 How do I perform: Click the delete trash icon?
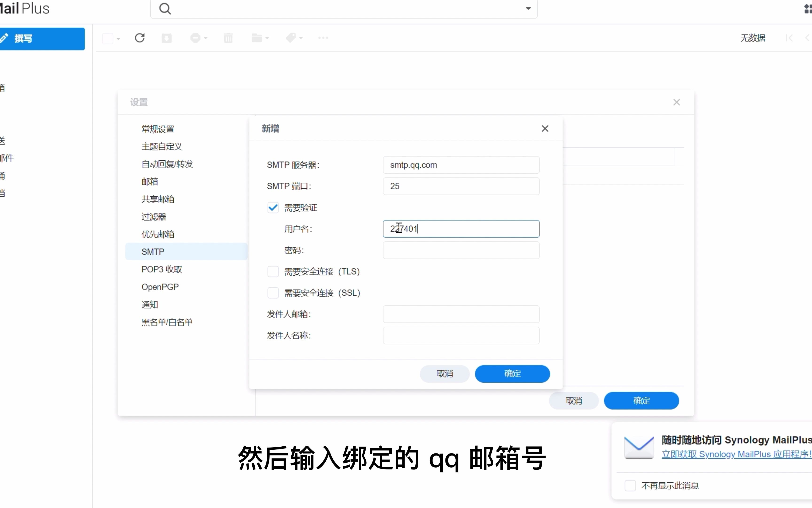tap(228, 38)
